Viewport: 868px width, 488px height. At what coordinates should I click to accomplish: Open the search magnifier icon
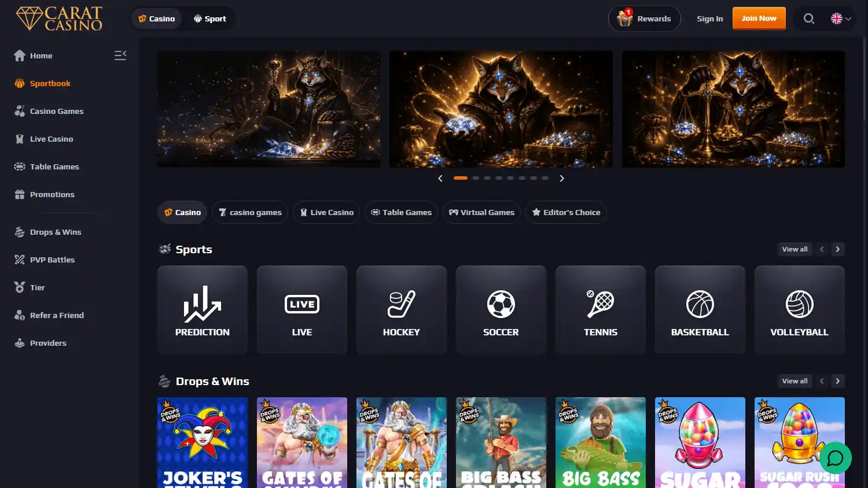click(x=809, y=19)
